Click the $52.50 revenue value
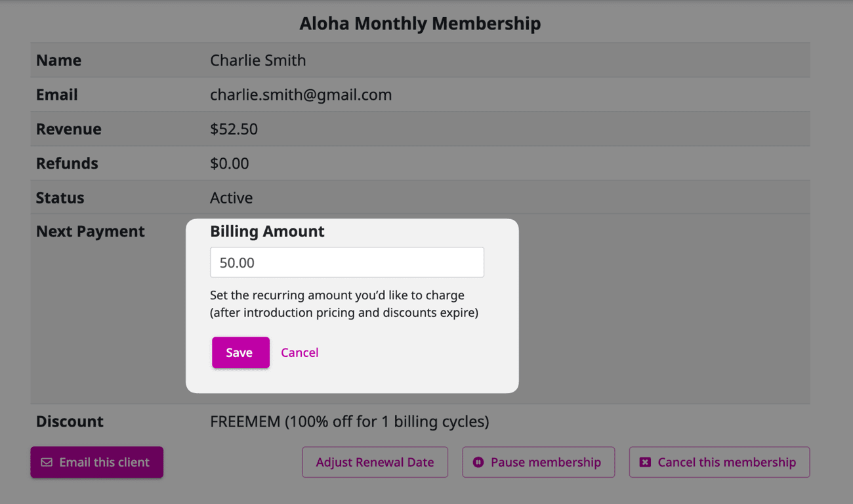 pyautogui.click(x=234, y=129)
